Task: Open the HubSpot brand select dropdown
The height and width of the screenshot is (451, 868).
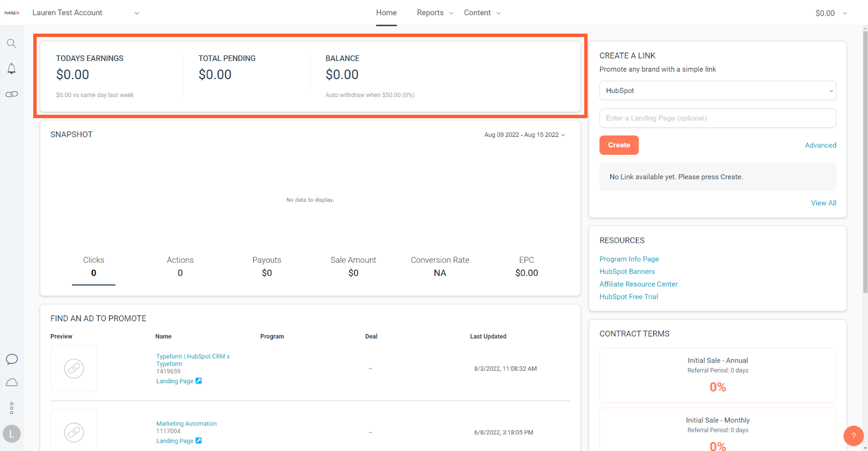Action: tap(718, 91)
